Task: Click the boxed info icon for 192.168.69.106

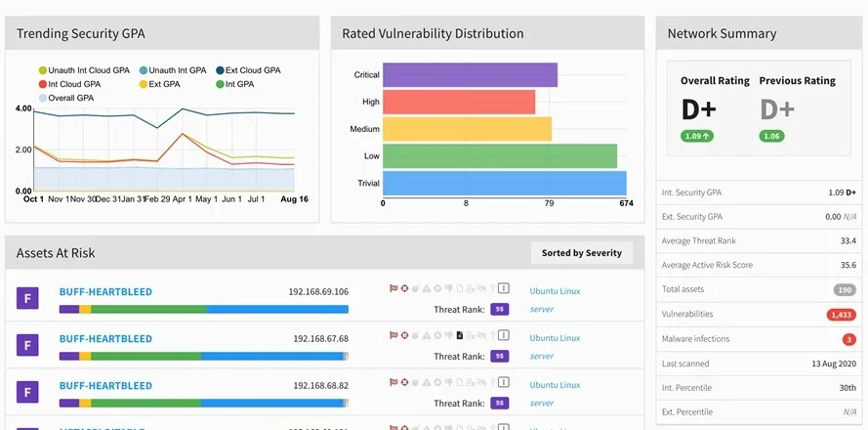Action: click(504, 288)
